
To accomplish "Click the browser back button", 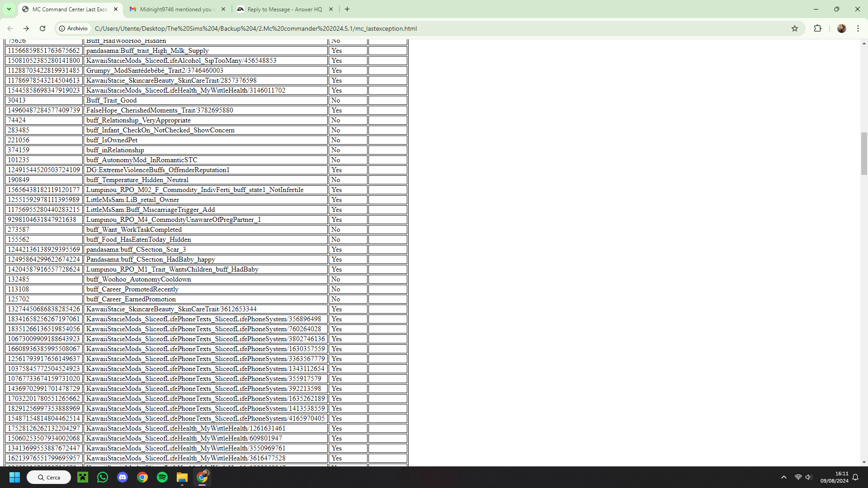I will pos(10,28).
